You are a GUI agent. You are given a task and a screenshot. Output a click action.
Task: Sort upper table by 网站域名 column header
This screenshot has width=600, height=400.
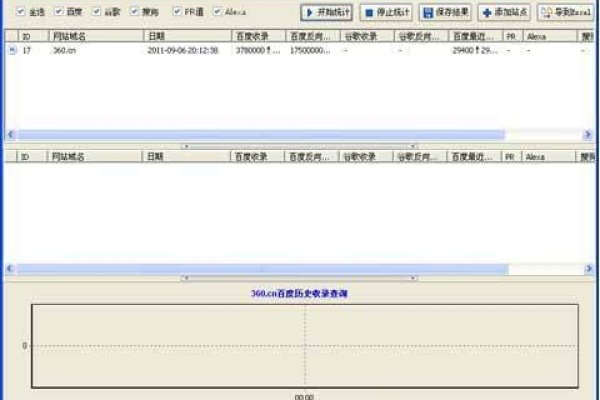pos(96,36)
